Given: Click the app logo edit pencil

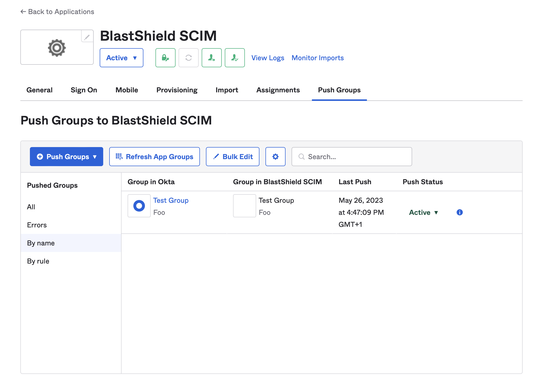Looking at the screenshot, I should pos(86,37).
